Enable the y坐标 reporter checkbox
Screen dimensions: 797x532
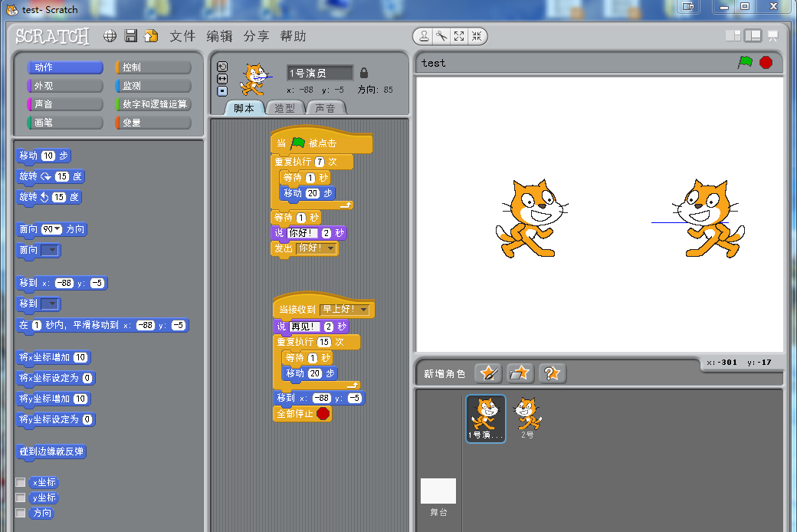point(21,498)
